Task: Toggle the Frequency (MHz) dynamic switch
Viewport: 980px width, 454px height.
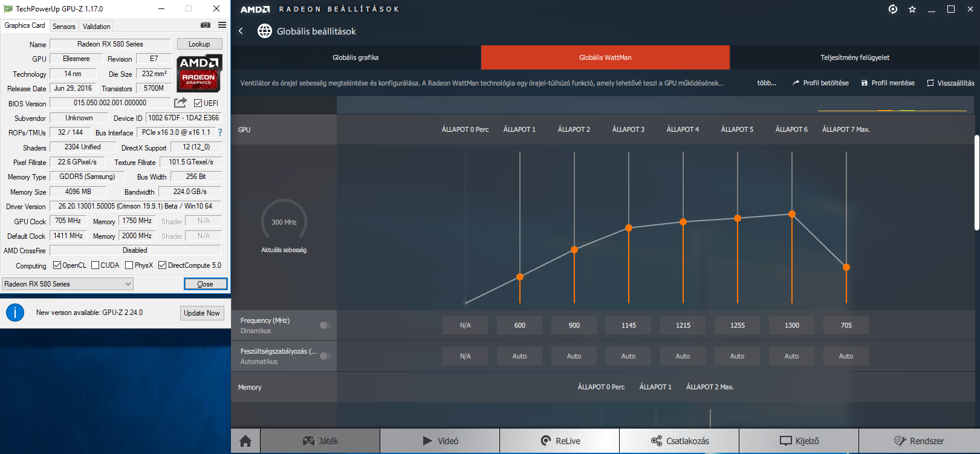Action: click(325, 325)
